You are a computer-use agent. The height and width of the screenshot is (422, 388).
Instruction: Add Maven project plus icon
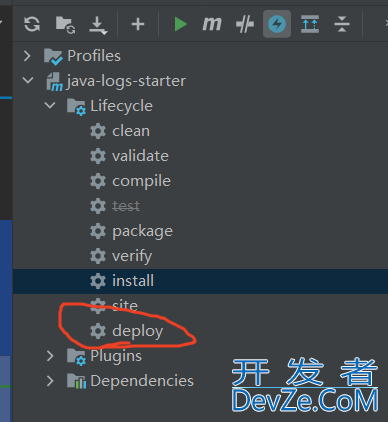(138, 24)
